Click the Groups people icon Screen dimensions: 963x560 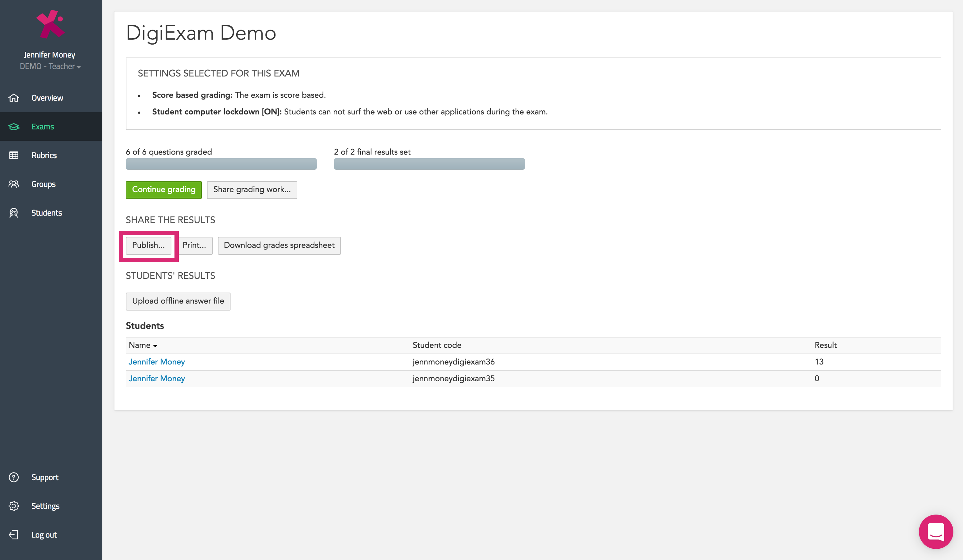[x=14, y=184]
